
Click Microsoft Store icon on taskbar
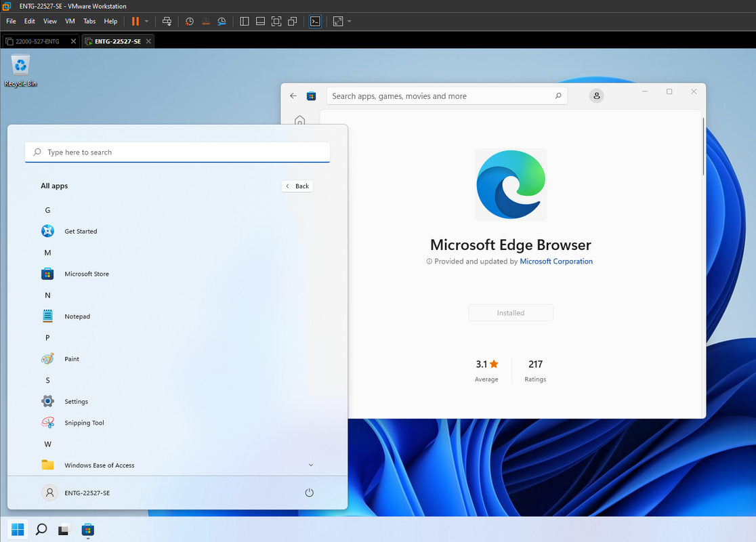(88, 529)
